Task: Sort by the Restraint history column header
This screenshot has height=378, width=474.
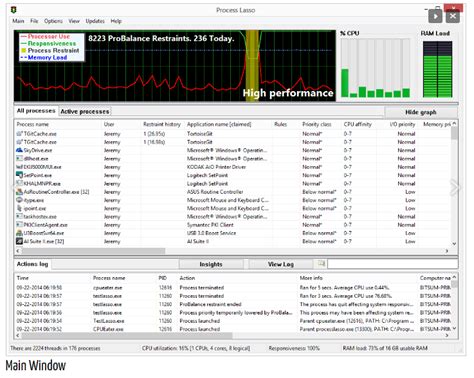Action: point(163,124)
